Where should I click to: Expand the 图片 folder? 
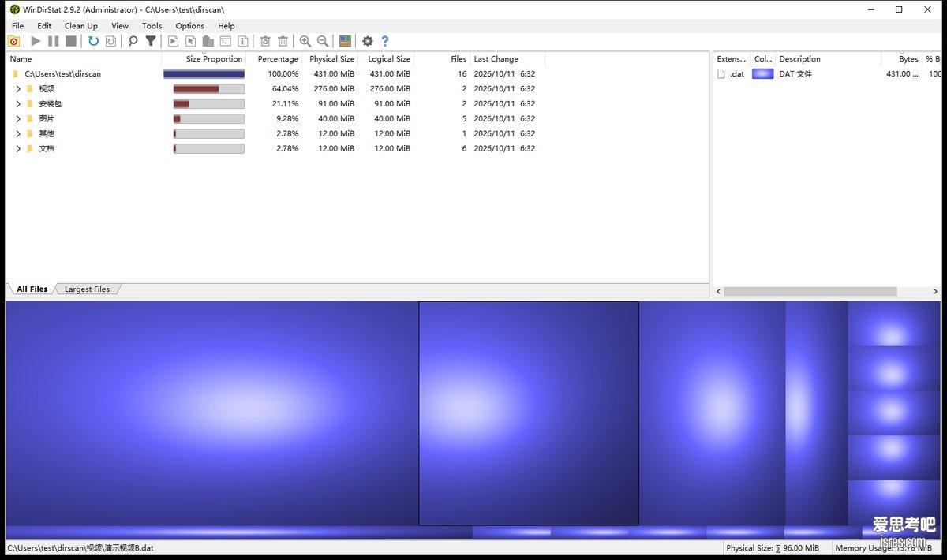(18, 118)
